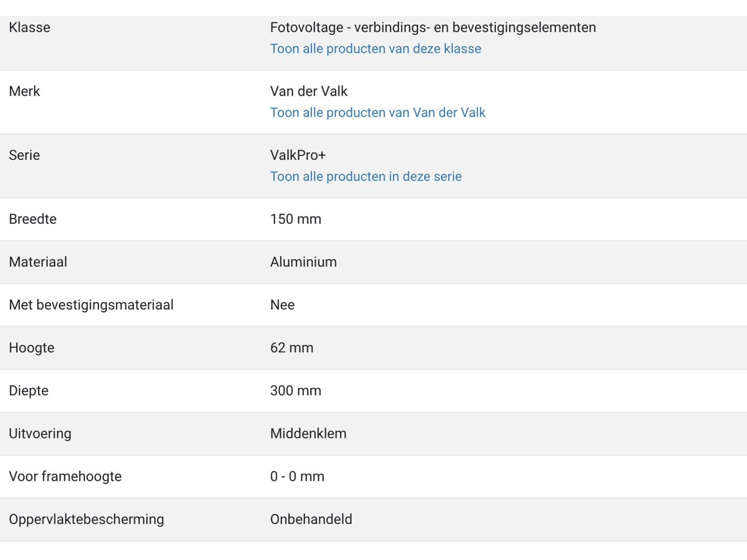Follow 'Toon alle producten in deze serie' link
This screenshot has width=747, height=560.
coord(366,177)
